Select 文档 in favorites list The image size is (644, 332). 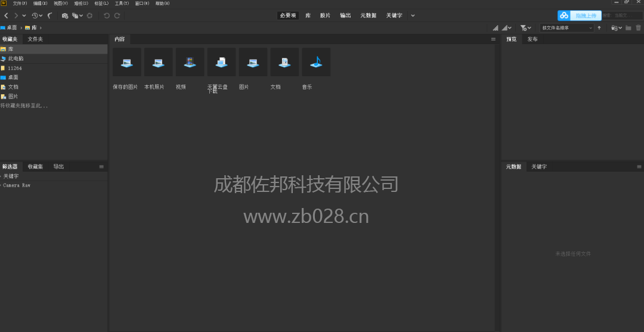(x=54, y=87)
